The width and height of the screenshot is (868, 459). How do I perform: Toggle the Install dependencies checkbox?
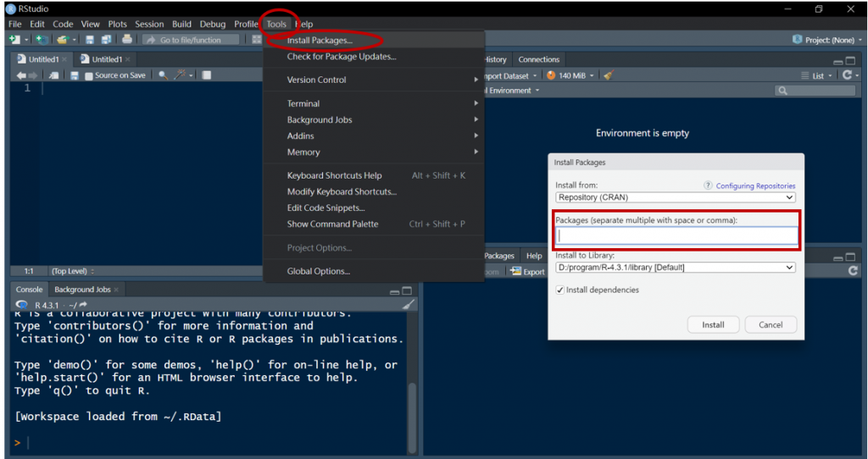(x=559, y=290)
